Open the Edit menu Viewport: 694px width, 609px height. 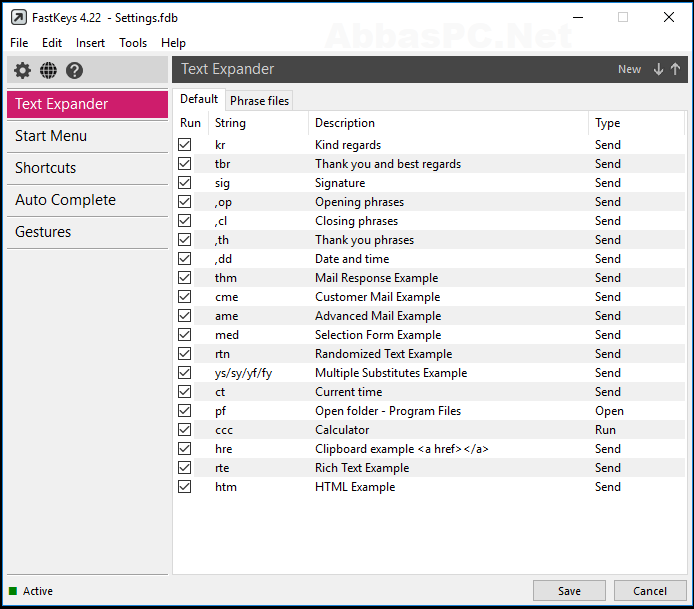(x=52, y=43)
